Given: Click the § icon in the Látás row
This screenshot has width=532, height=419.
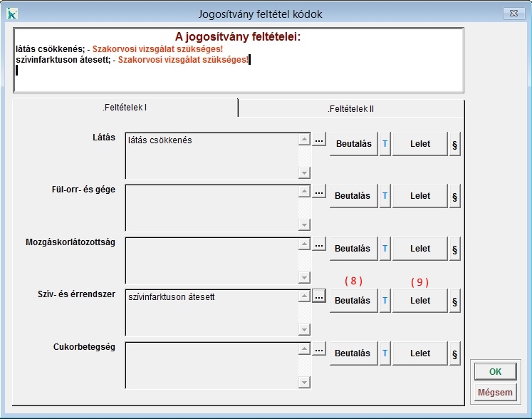Looking at the screenshot, I should point(454,144).
